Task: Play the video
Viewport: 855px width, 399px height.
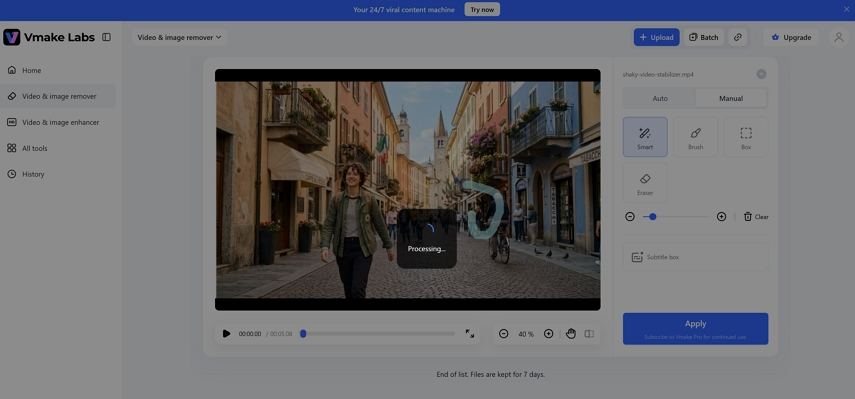Action: 226,334
